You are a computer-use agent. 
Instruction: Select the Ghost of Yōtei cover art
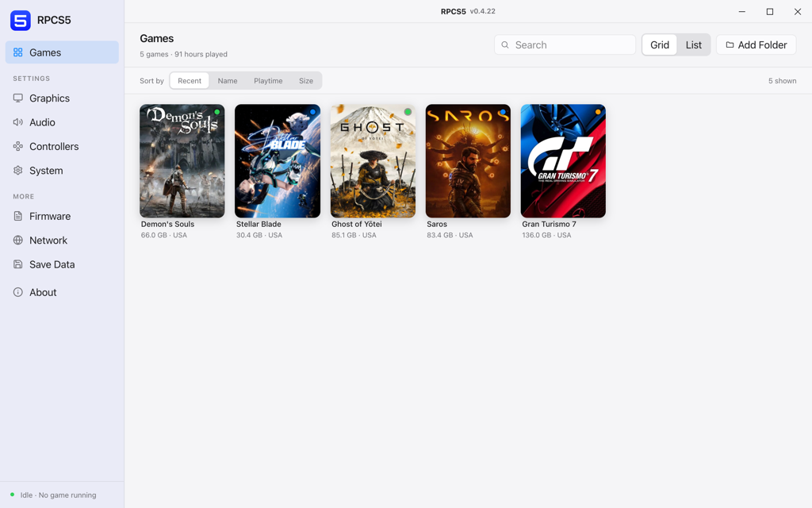[x=373, y=160]
